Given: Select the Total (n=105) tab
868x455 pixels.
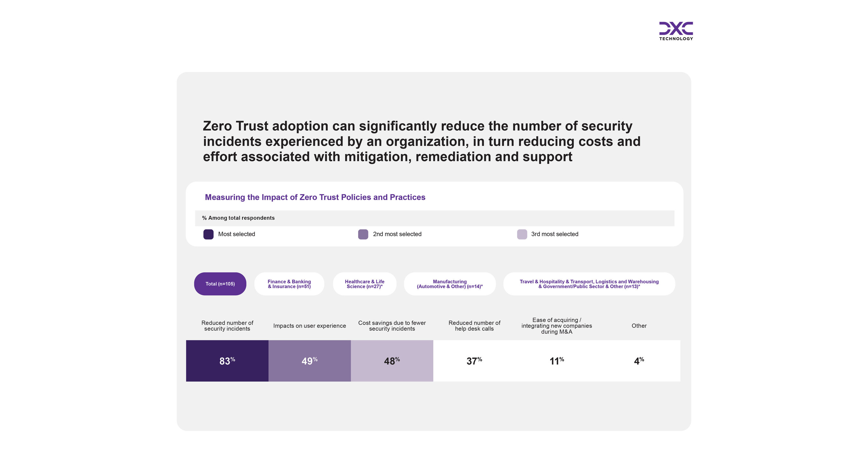Looking at the screenshot, I should pos(220,284).
